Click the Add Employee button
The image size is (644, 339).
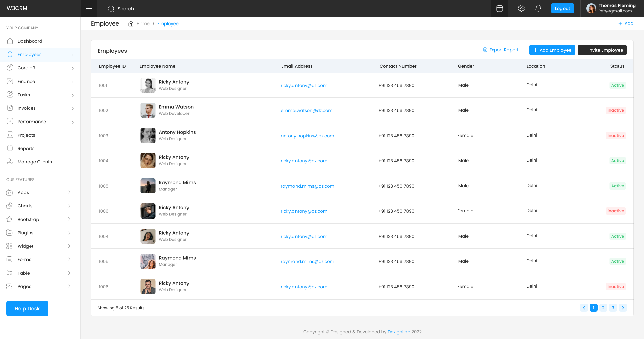coord(552,50)
